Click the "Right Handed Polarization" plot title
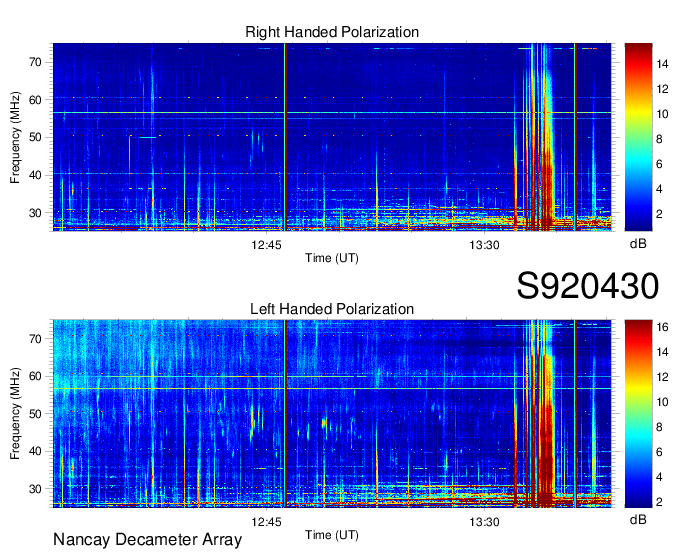Image resolution: width=680 pixels, height=552 pixels. pos(332,32)
